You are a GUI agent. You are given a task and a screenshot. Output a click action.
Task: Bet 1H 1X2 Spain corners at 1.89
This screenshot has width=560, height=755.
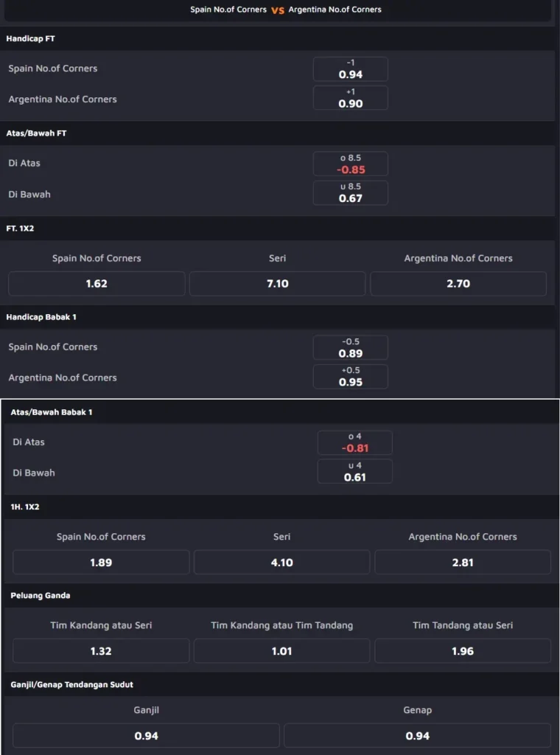(x=101, y=562)
